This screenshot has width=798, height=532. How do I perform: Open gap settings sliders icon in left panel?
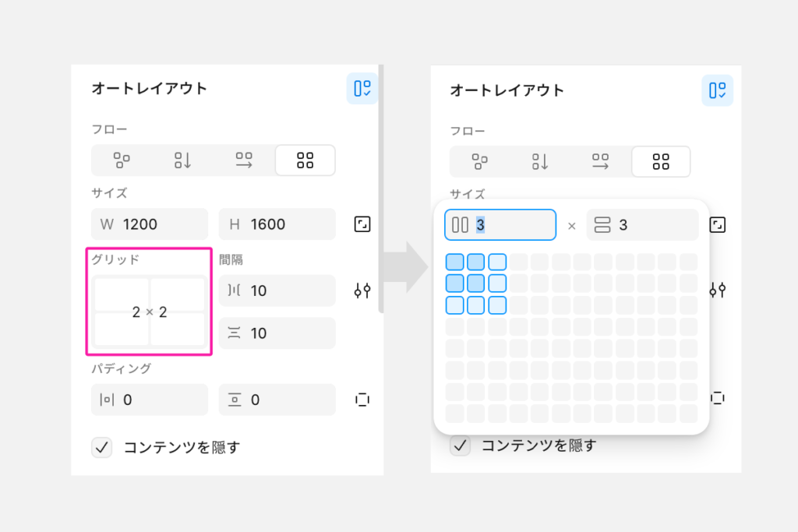(362, 291)
